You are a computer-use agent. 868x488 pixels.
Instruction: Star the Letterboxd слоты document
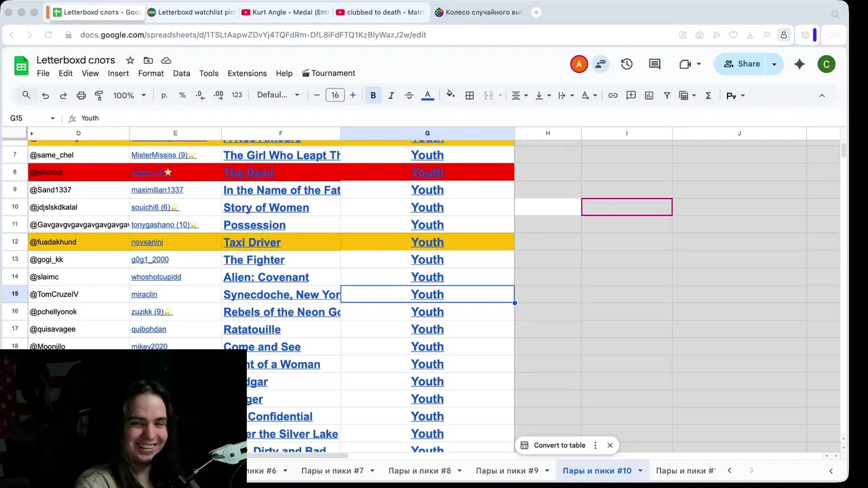[x=130, y=60]
